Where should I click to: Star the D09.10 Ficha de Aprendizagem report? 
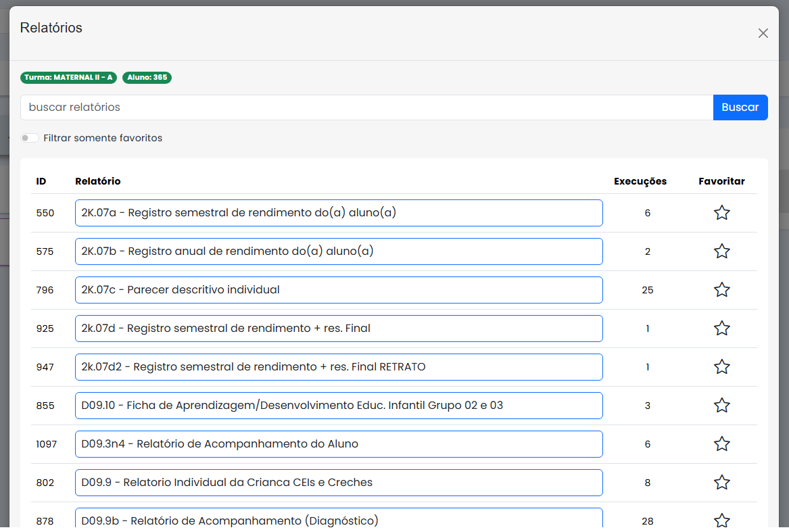[721, 405]
